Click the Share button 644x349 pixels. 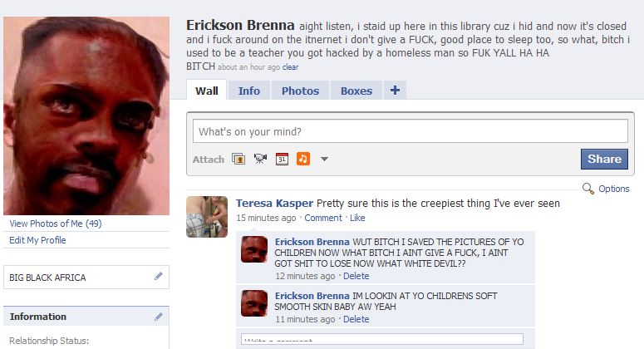[x=604, y=159]
